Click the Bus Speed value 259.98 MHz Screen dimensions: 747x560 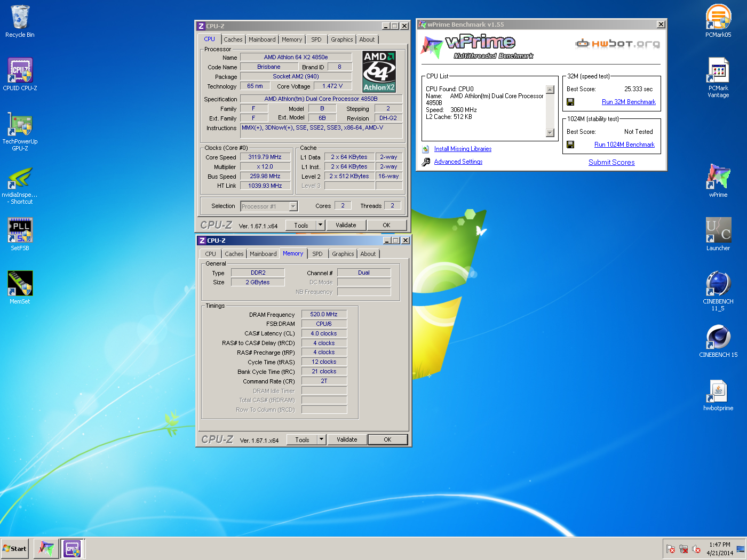(265, 176)
